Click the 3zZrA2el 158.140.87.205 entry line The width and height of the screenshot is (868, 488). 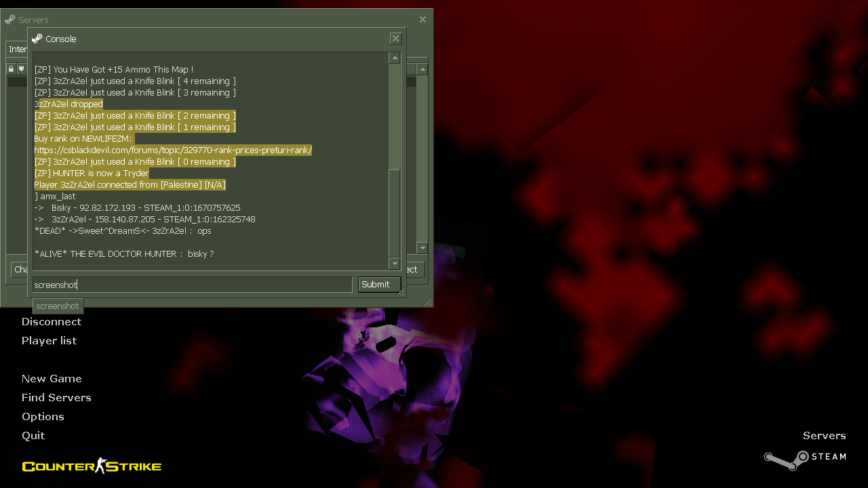pos(145,219)
